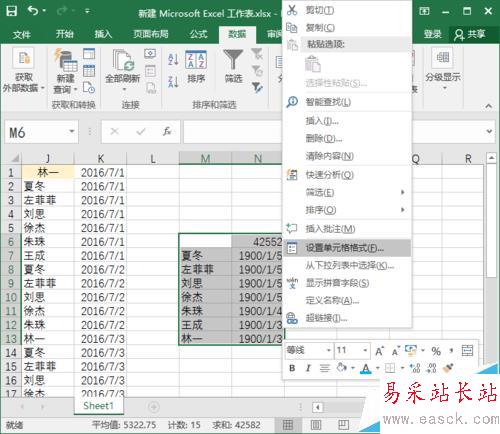The width and height of the screenshot is (500, 434).
Task: Select Smart Lookup (智能查找) menu item
Action: pos(347,102)
